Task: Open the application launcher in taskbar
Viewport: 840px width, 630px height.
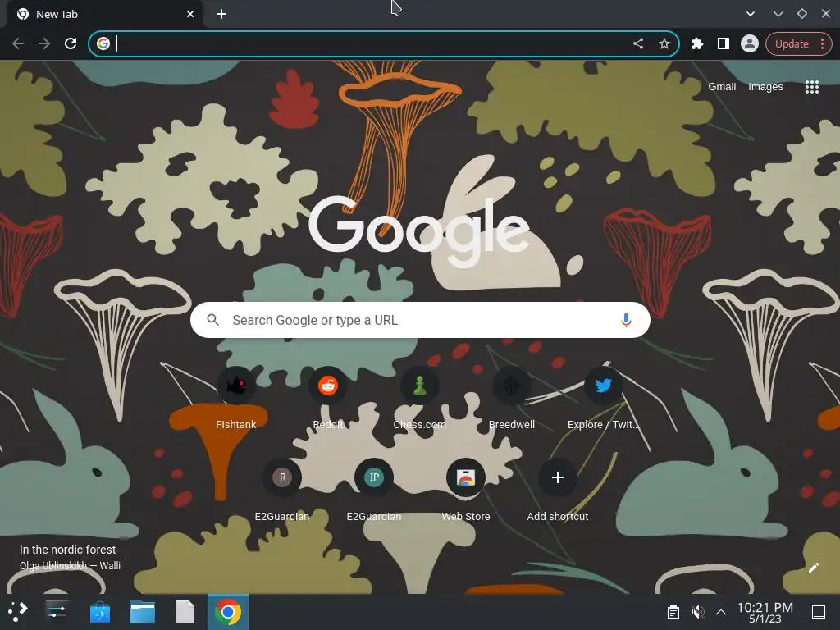Action: 18,612
